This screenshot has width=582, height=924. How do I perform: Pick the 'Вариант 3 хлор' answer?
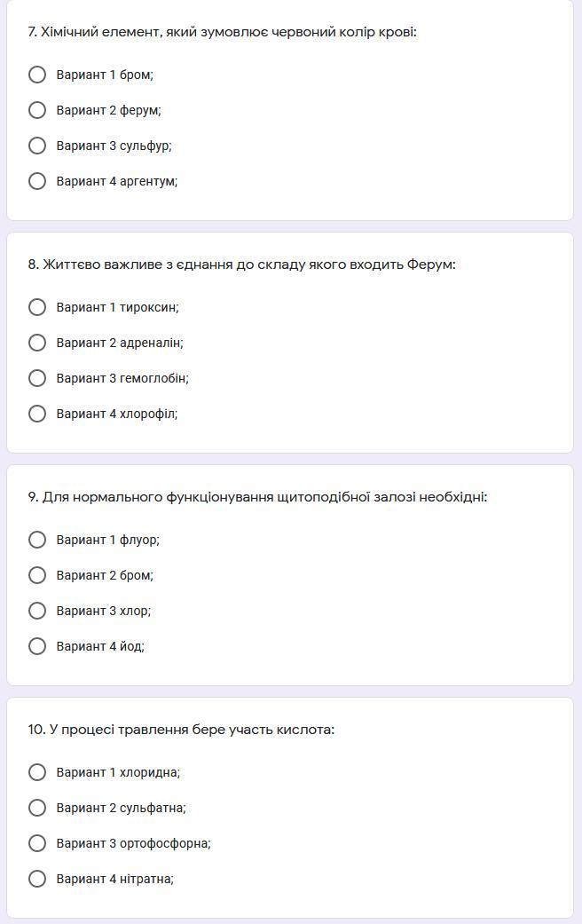click(x=37, y=611)
